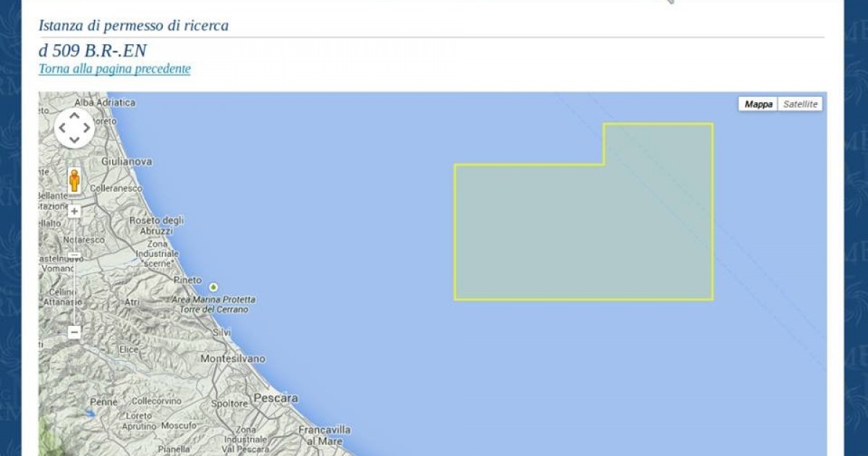Click the green Area Marina Protetta marker
This screenshot has height=456, width=868.
[x=213, y=287]
